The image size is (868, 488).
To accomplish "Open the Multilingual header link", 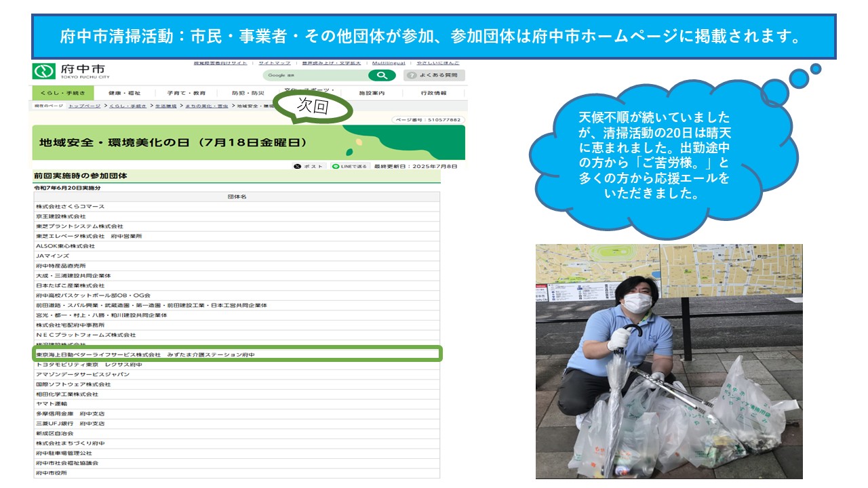I will pos(389,62).
